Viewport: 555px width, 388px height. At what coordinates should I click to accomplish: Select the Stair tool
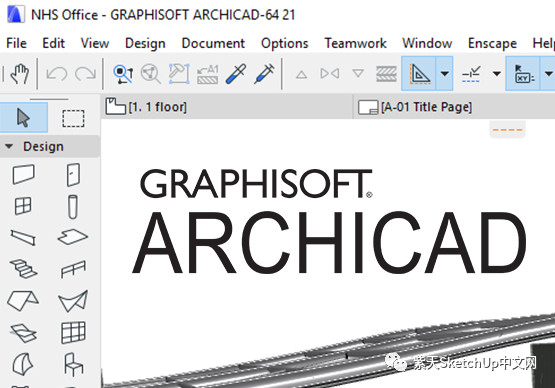23,269
